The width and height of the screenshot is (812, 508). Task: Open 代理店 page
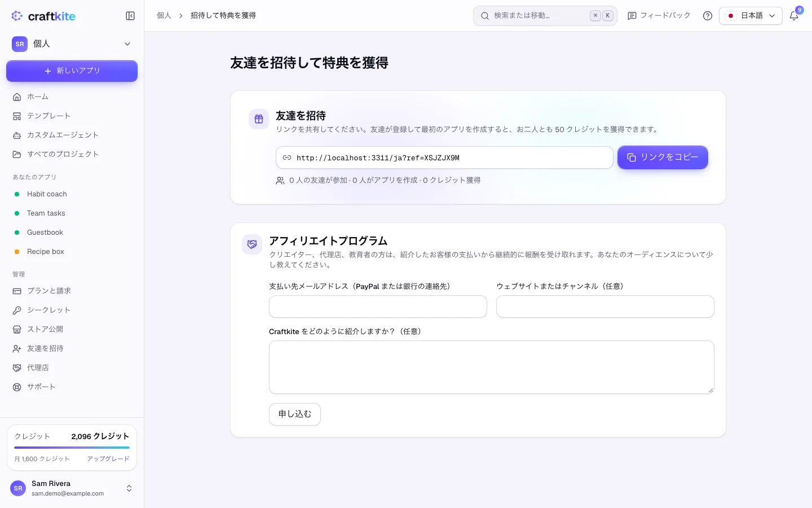point(72,367)
